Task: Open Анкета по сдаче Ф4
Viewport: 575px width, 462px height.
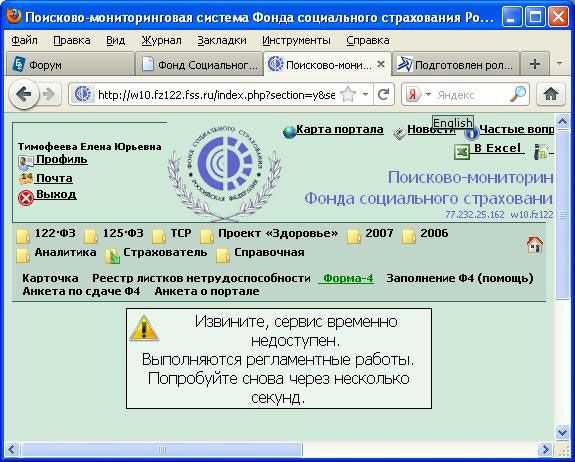Action: (x=81, y=291)
